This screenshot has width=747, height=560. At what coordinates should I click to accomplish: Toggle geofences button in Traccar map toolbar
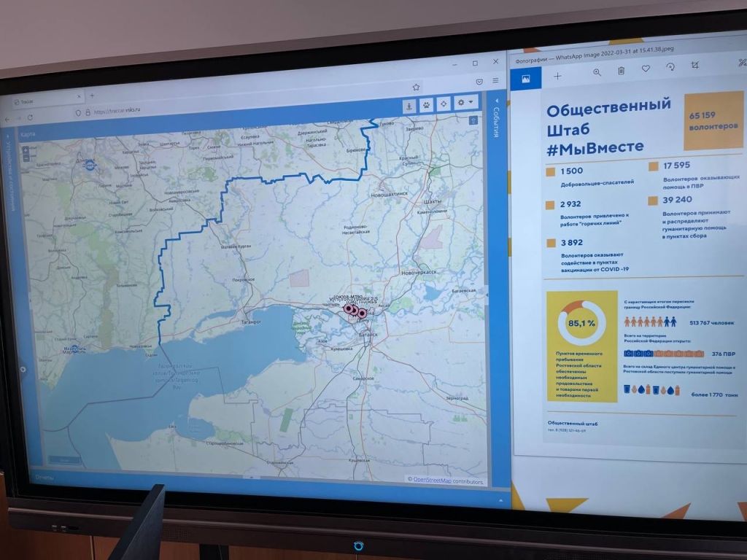(409, 105)
